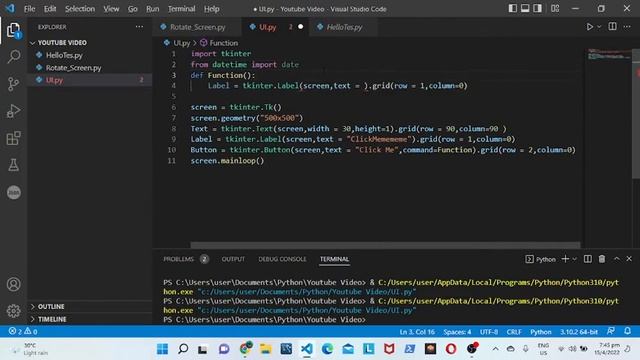Create a new terminal with plus
Viewport: 640px width, 360px height.
pos(565,259)
